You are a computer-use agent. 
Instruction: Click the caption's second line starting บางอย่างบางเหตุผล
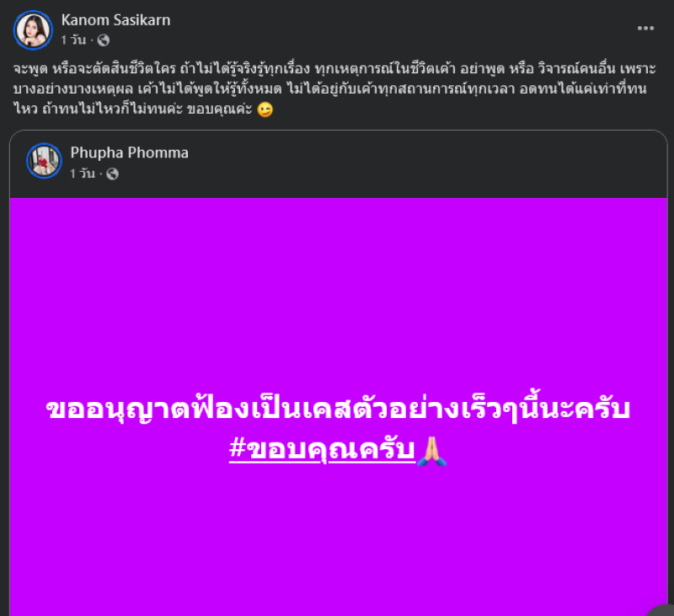click(x=329, y=89)
